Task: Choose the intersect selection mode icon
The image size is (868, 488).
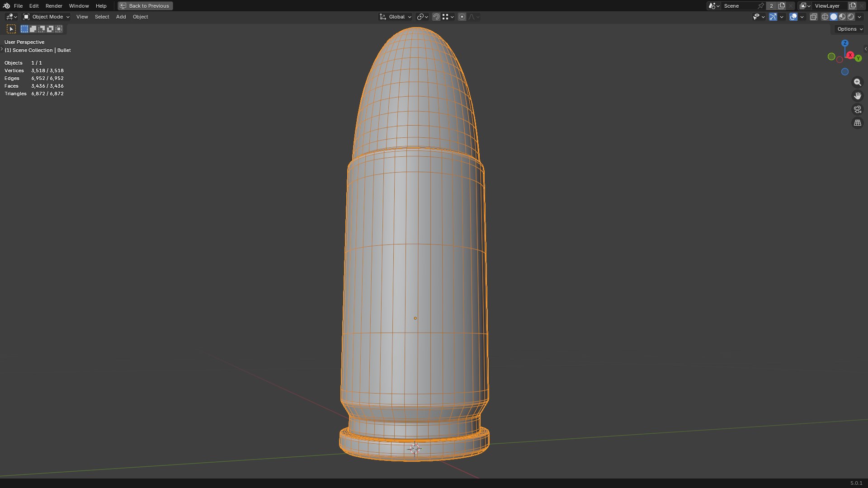Action: [59, 29]
